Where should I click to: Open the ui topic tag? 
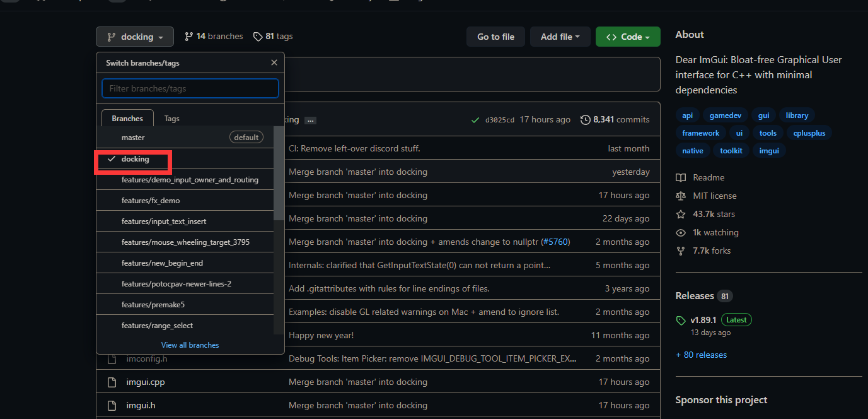coord(739,133)
